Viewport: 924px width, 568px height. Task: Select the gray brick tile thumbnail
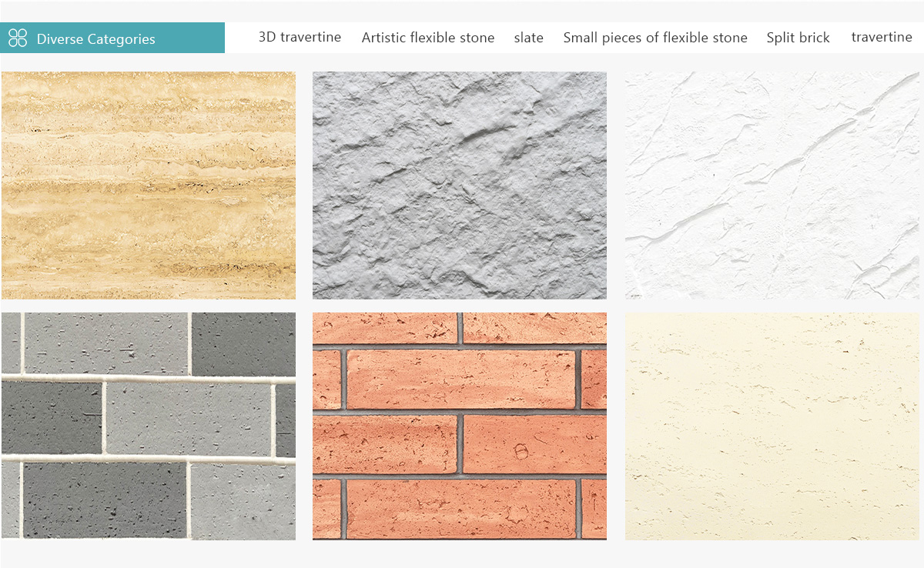click(149, 426)
